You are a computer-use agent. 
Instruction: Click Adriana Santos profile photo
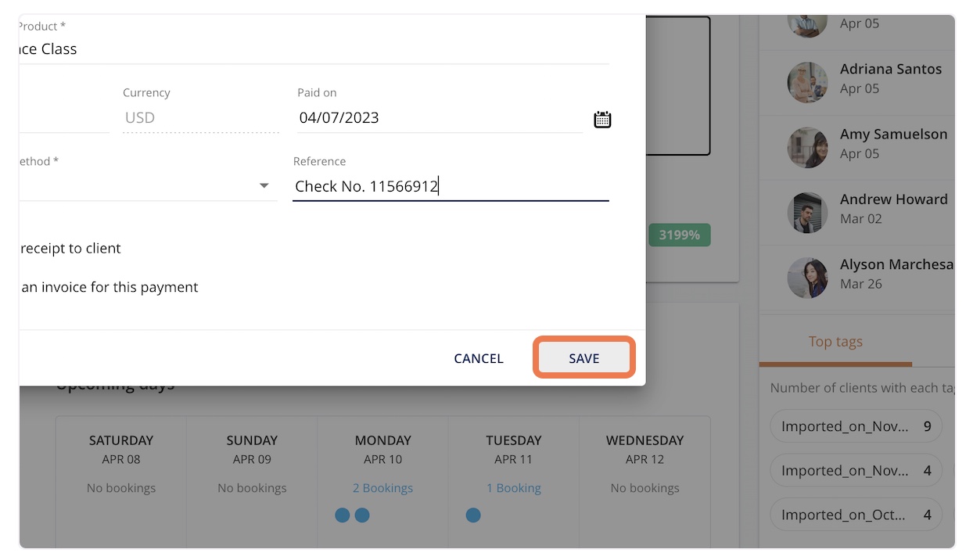(807, 82)
